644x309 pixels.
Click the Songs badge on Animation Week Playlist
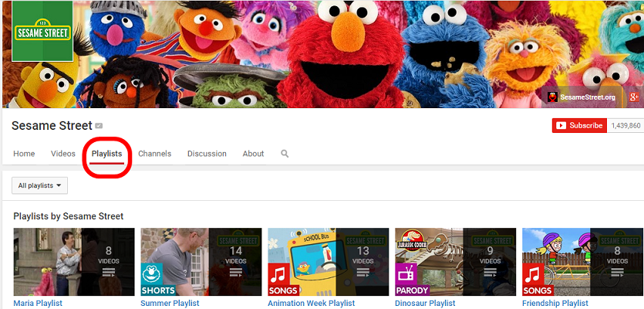284,280
